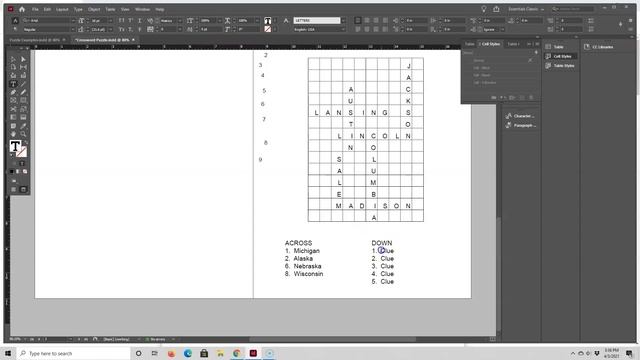Screen dimensions: 640x360
Task: Toggle All Caps formatting
Action: (x=121, y=20)
